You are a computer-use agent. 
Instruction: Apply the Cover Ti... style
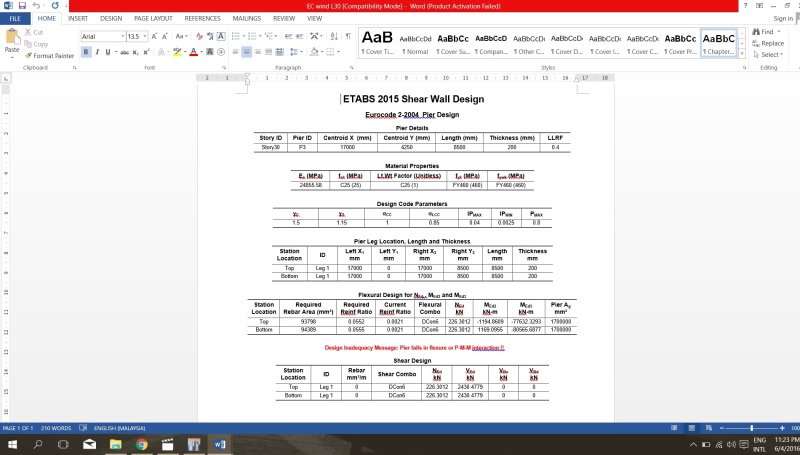(x=378, y=43)
